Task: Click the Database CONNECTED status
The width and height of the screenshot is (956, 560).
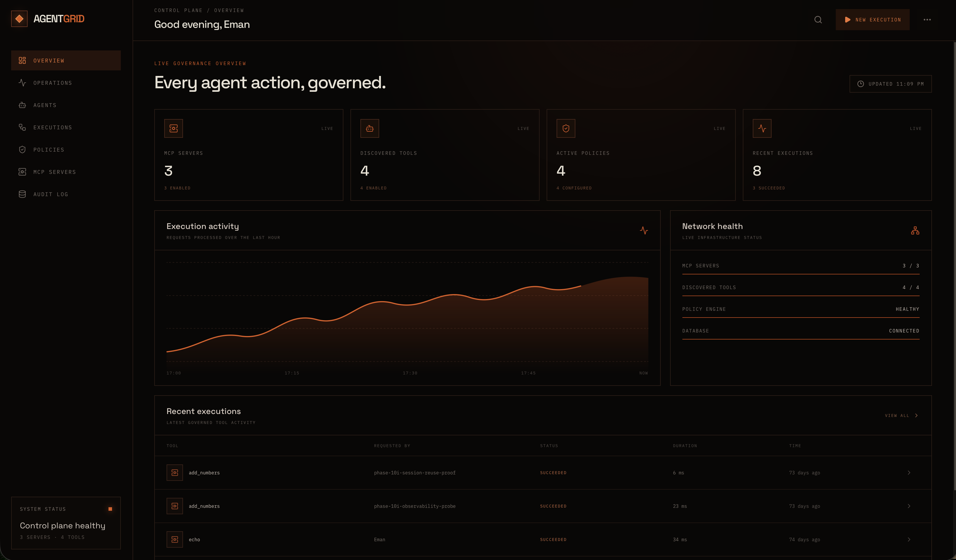Action: click(x=904, y=331)
